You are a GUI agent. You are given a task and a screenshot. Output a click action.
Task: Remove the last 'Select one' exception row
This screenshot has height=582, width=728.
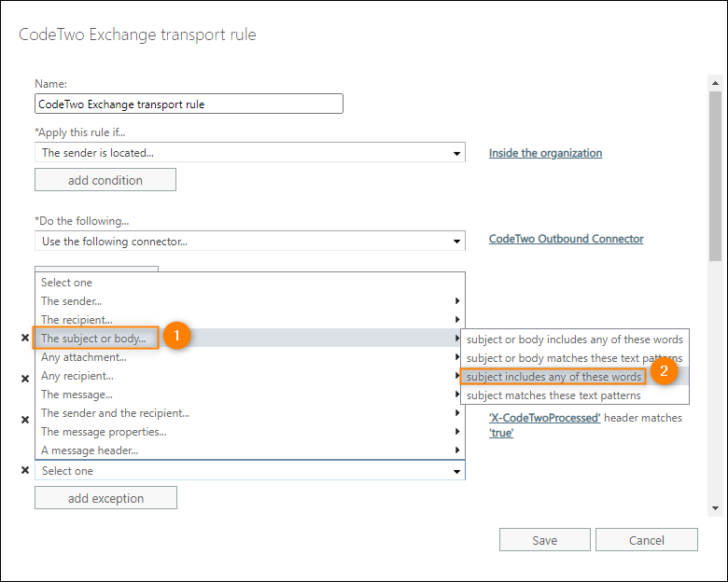coord(25,470)
